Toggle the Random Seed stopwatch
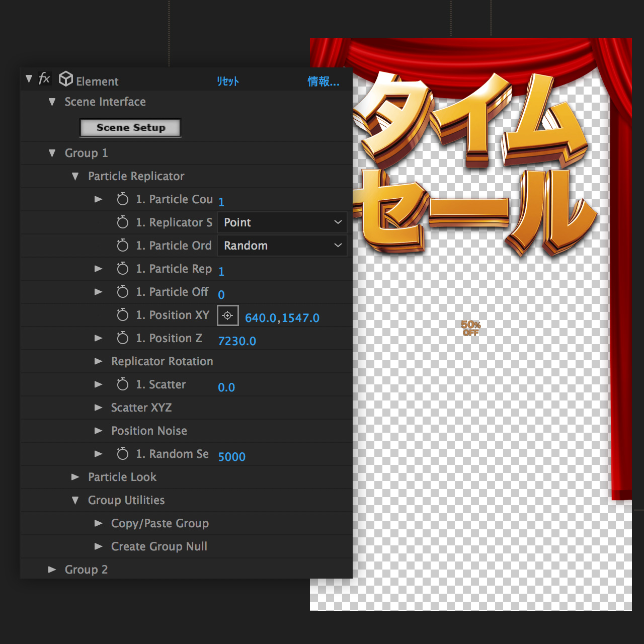The image size is (644, 644). tap(122, 454)
